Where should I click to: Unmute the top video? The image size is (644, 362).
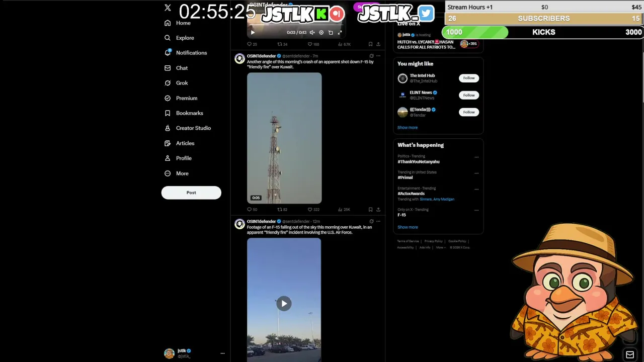tap(312, 32)
